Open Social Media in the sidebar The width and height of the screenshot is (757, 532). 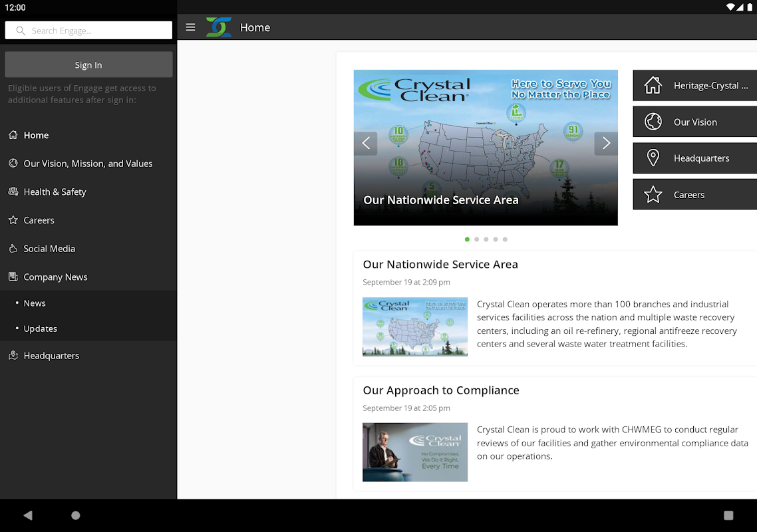pyautogui.click(x=88, y=249)
